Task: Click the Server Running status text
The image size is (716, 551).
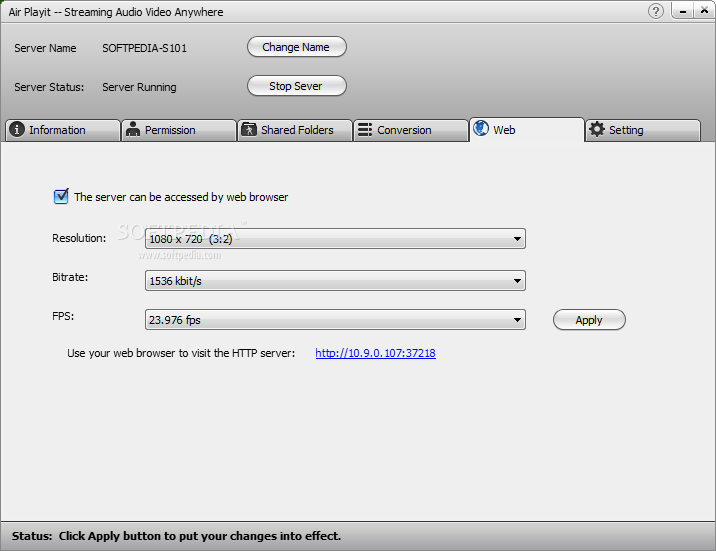Action: click(x=139, y=87)
